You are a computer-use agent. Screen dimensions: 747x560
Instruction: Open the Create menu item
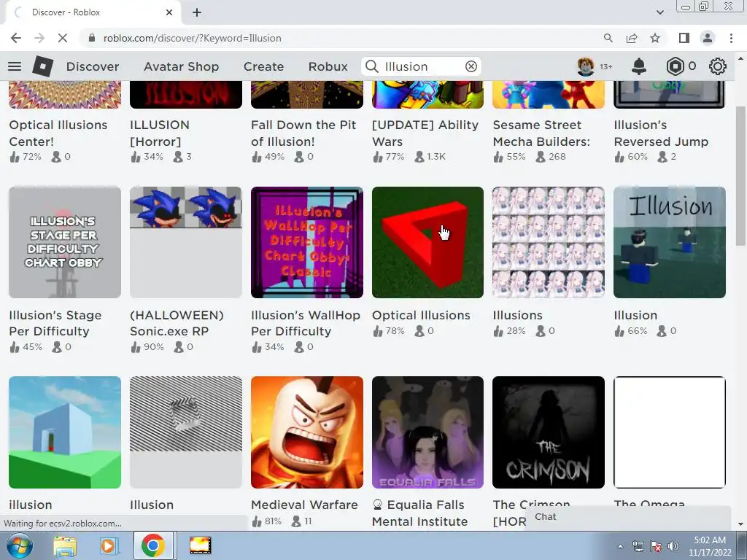(x=263, y=66)
